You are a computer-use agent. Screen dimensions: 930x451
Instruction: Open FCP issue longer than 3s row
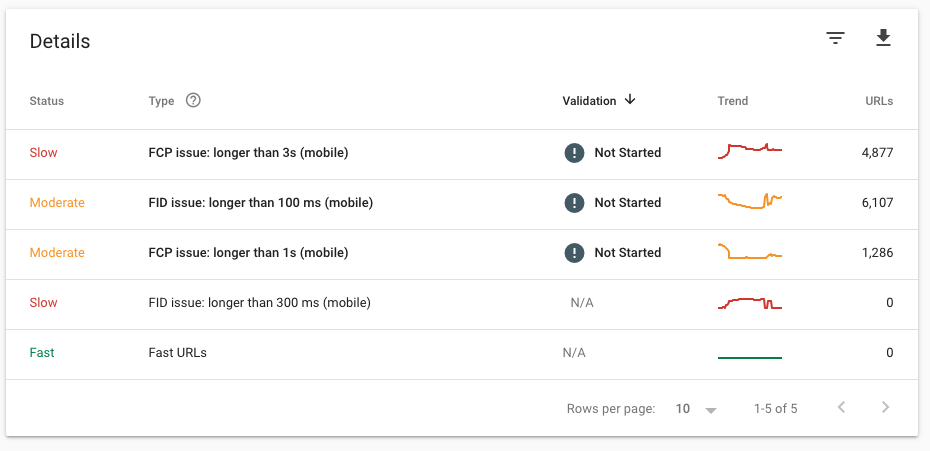pyautogui.click(x=462, y=154)
